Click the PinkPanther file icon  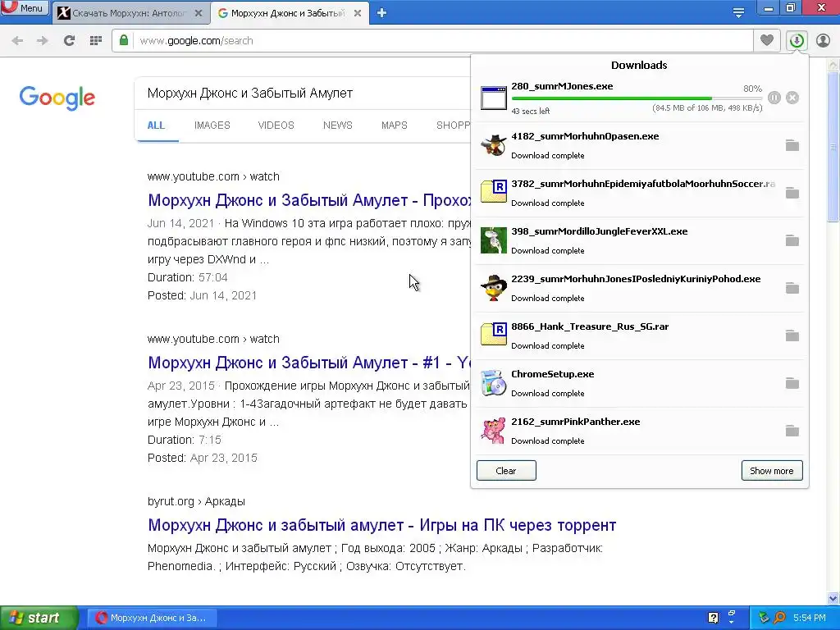click(x=493, y=431)
